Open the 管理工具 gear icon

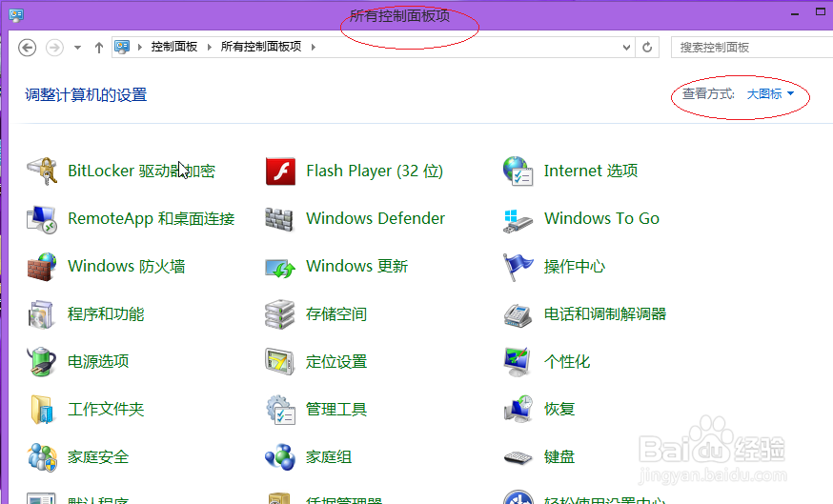click(280, 410)
